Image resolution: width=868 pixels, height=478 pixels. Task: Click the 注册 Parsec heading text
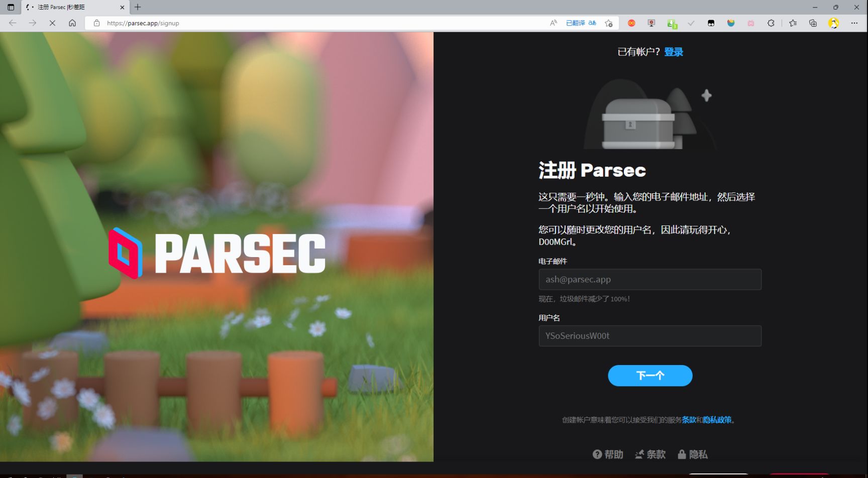[x=592, y=170]
